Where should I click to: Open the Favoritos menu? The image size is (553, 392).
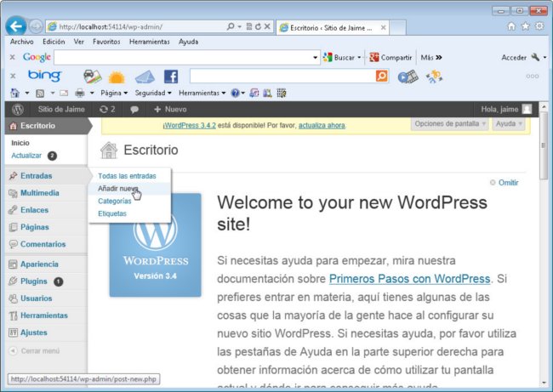(x=106, y=42)
